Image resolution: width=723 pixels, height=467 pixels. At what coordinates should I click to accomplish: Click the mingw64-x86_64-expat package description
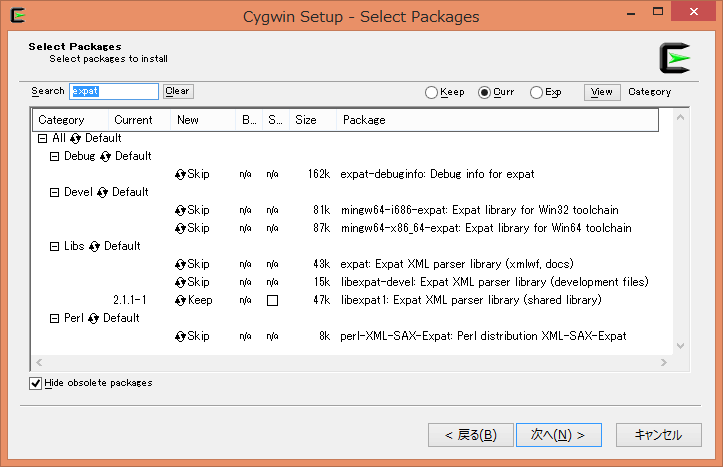pyautogui.click(x=486, y=228)
